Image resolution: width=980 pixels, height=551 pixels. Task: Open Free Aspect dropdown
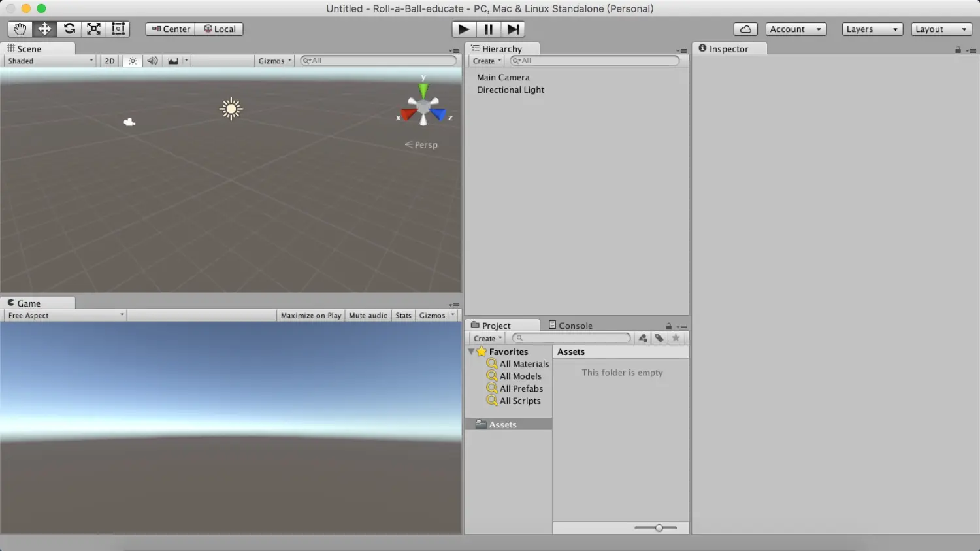click(x=65, y=315)
